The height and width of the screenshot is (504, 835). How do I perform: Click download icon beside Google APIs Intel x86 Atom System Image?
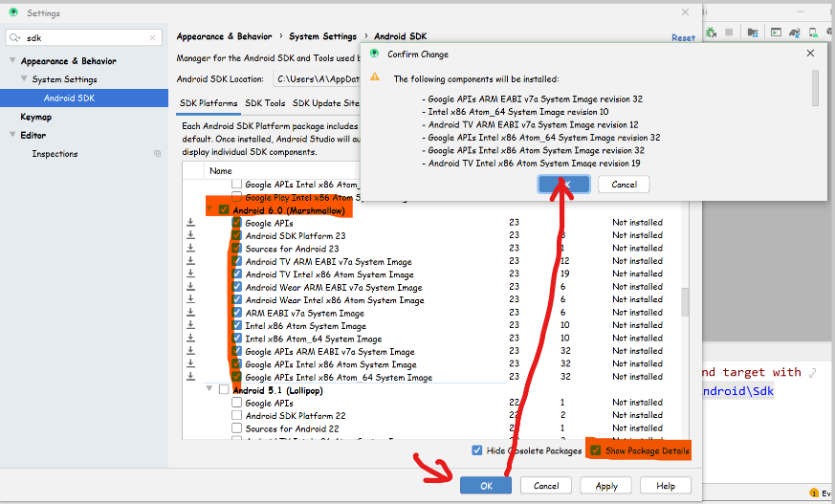(190, 363)
